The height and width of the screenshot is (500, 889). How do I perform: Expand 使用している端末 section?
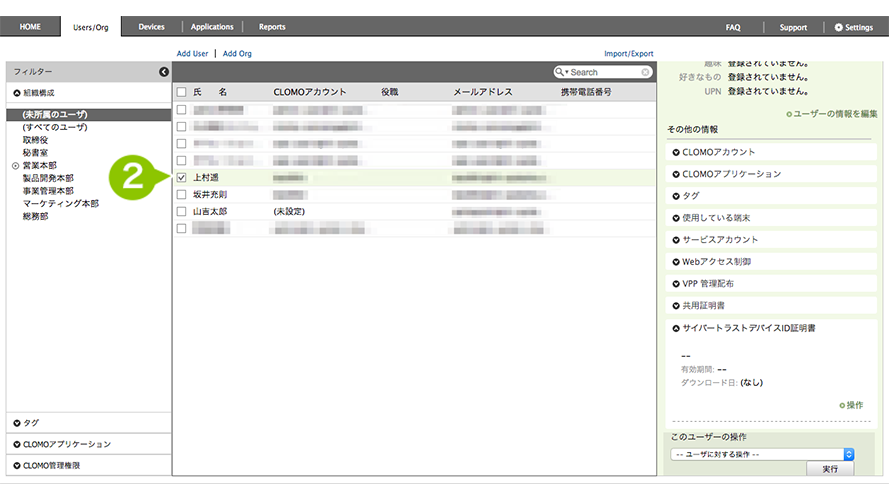click(676, 218)
